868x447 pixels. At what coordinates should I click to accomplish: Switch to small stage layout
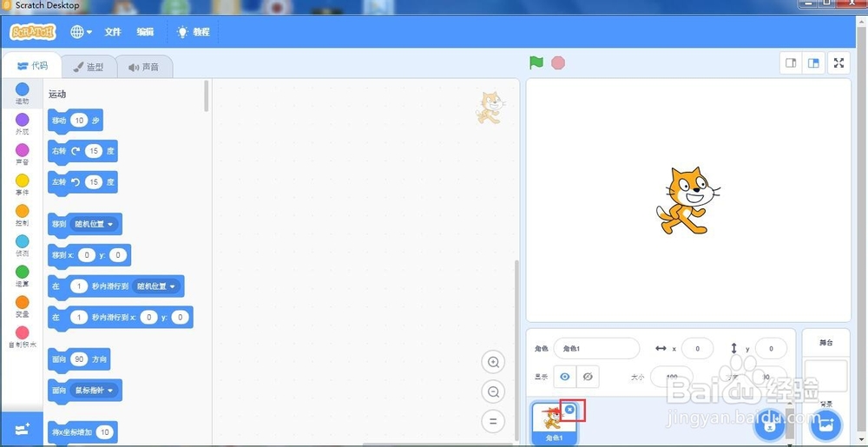pos(791,63)
